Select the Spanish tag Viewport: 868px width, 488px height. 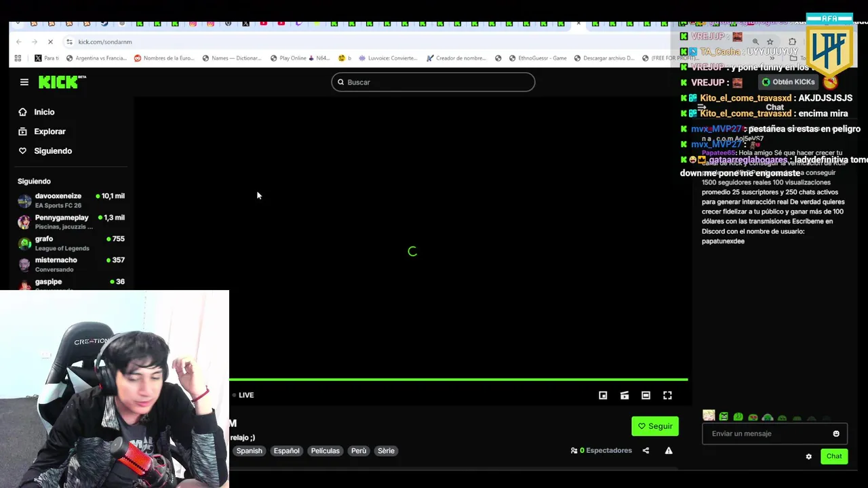tap(249, 451)
